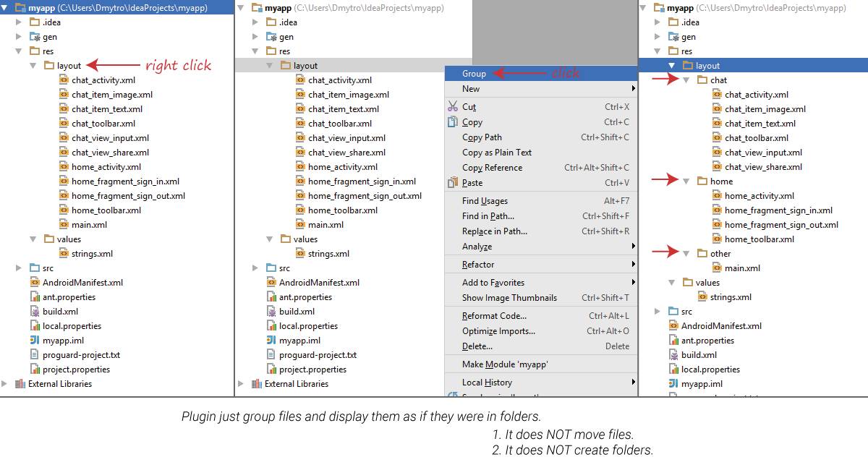Choose Group in the context menu
868x470 pixels.
pos(540,74)
